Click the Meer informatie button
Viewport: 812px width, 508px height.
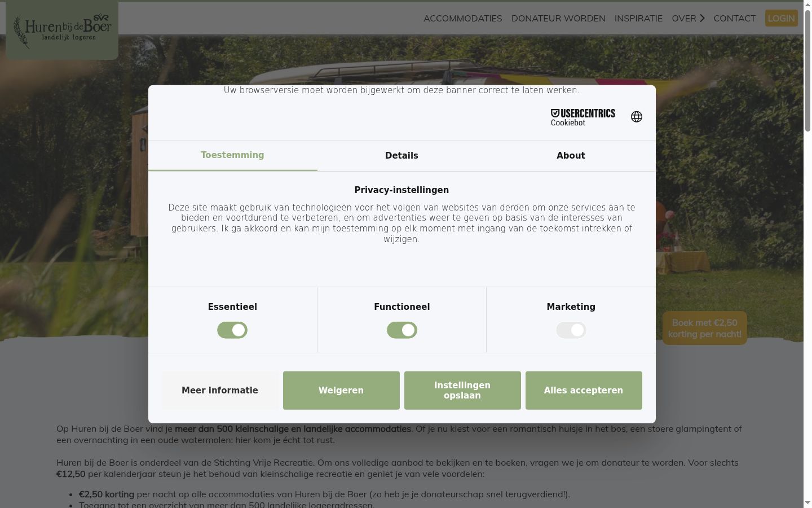click(220, 391)
